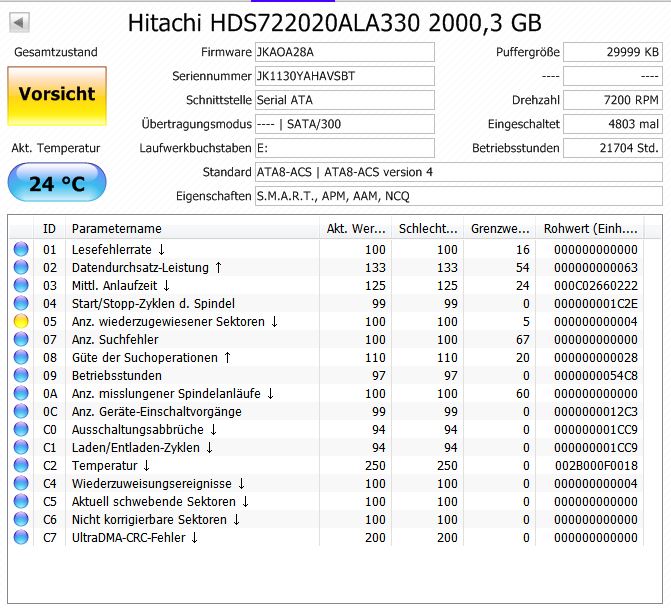Click the Drehzahl field 7200 RPM
Image resolution: width=671 pixels, height=608 pixels.
point(613,100)
